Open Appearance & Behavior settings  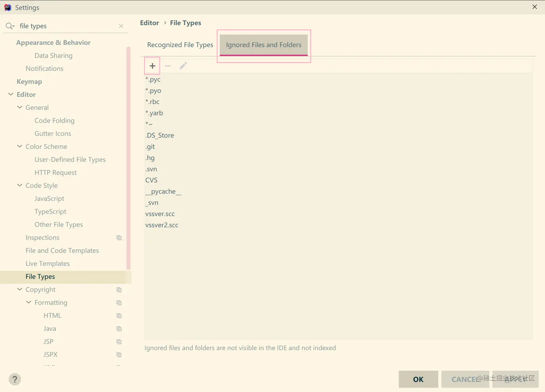click(x=53, y=43)
